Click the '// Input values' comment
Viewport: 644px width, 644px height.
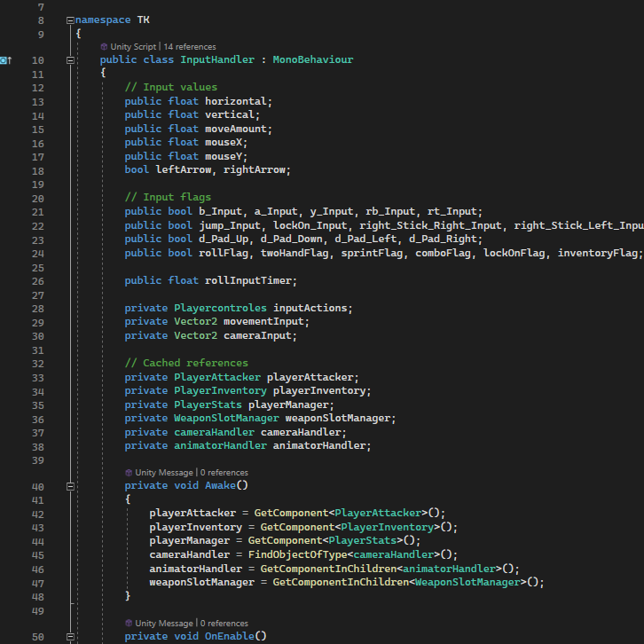tap(171, 87)
